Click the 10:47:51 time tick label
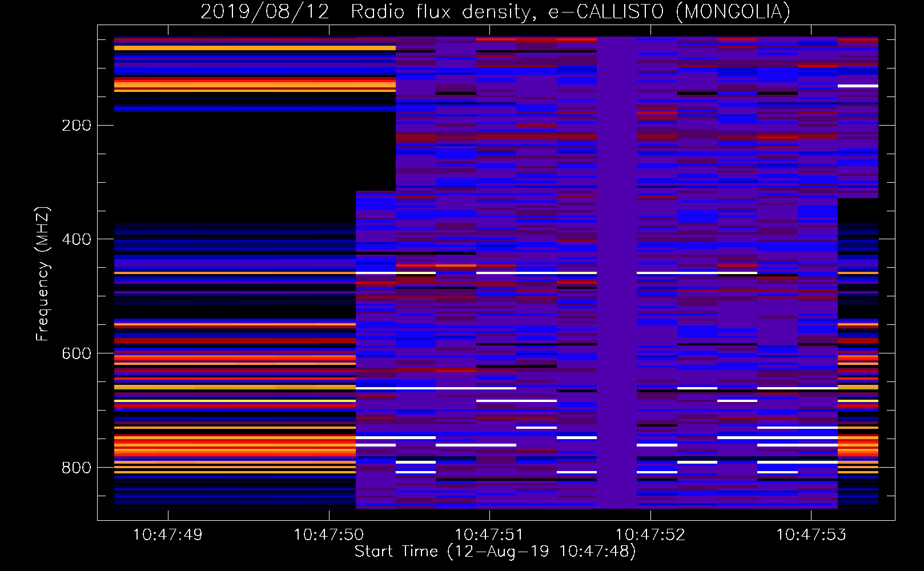 coord(489,535)
